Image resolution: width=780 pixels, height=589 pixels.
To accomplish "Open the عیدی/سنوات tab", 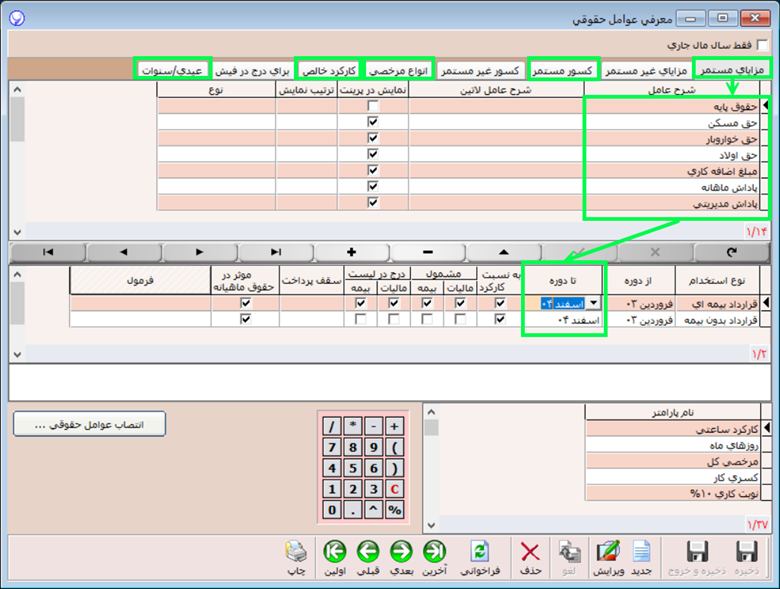I will pyautogui.click(x=174, y=71).
